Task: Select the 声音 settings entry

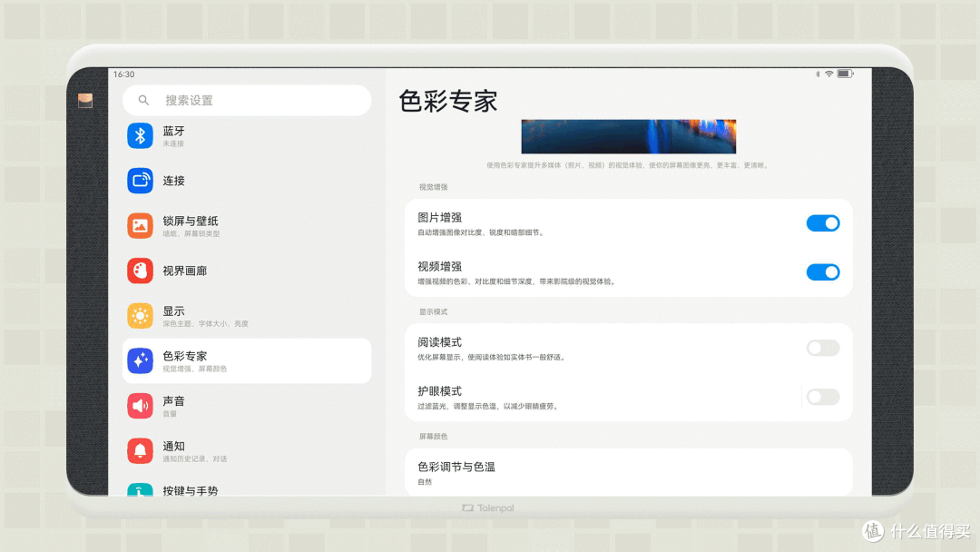Action: click(x=247, y=406)
